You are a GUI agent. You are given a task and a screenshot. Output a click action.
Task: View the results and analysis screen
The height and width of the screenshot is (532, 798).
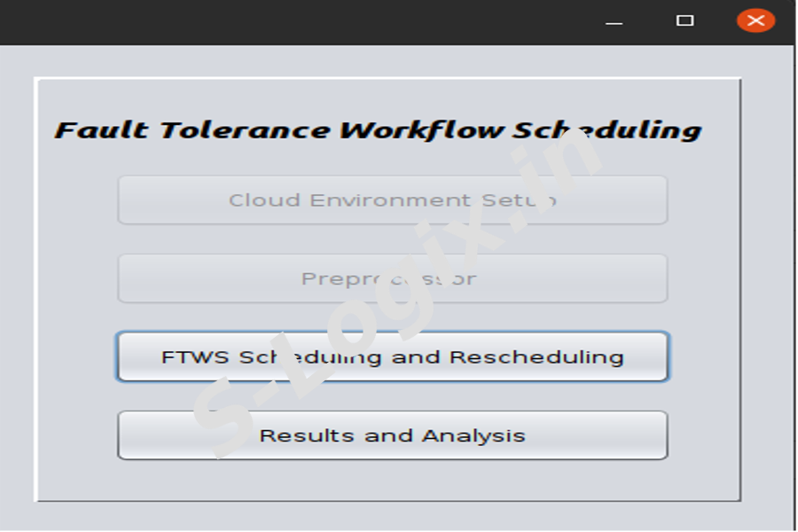pyautogui.click(x=392, y=435)
